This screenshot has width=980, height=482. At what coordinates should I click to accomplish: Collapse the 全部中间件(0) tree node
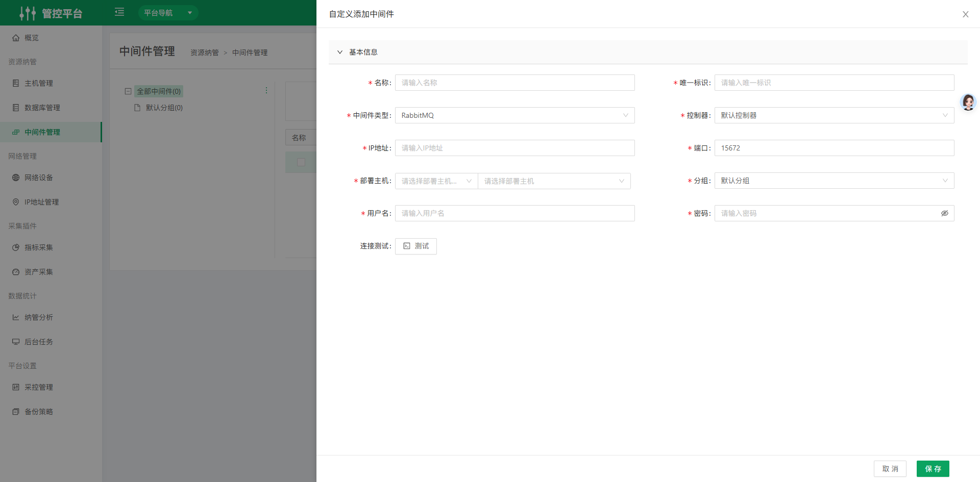point(128,91)
